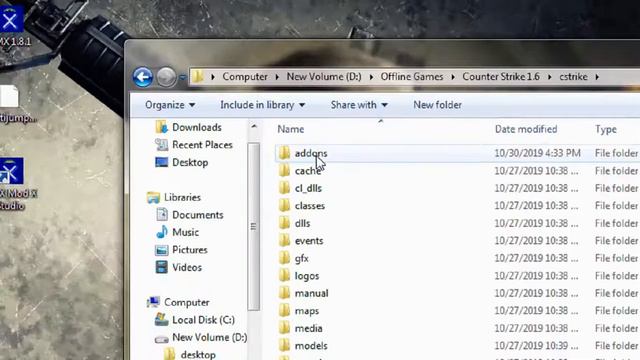Click the greyed forward navigation arrow
The image size is (640, 360).
click(x=166, y=77)
